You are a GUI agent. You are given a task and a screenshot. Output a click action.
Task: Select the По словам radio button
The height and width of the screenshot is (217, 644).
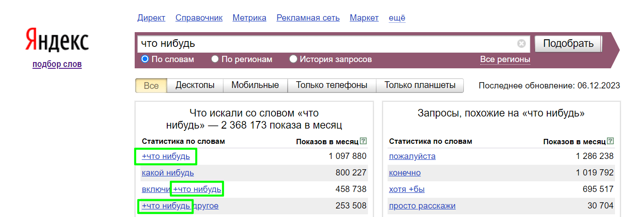tap(145, 59)
